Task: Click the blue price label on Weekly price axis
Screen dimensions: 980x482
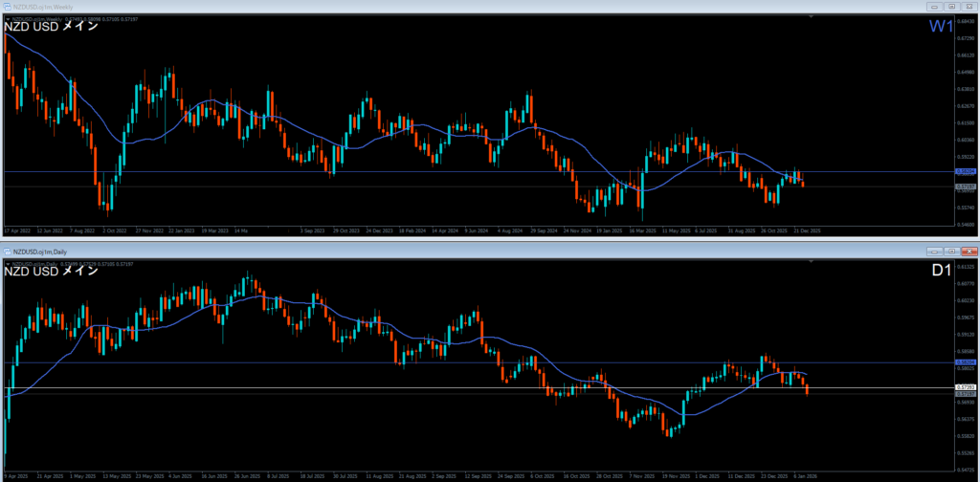Action: [x=966, y=172]
